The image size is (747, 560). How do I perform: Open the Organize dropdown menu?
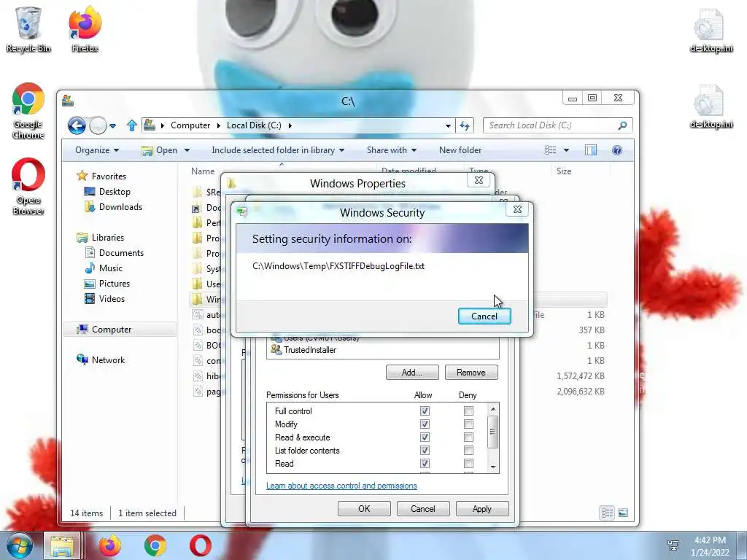point(97,150)
